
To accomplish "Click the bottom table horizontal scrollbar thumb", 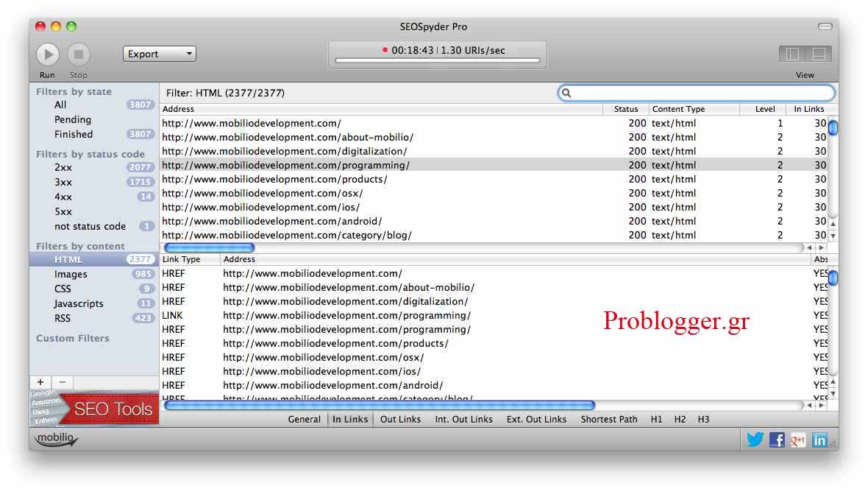I will pyautogui.click(x=380, y=406).
